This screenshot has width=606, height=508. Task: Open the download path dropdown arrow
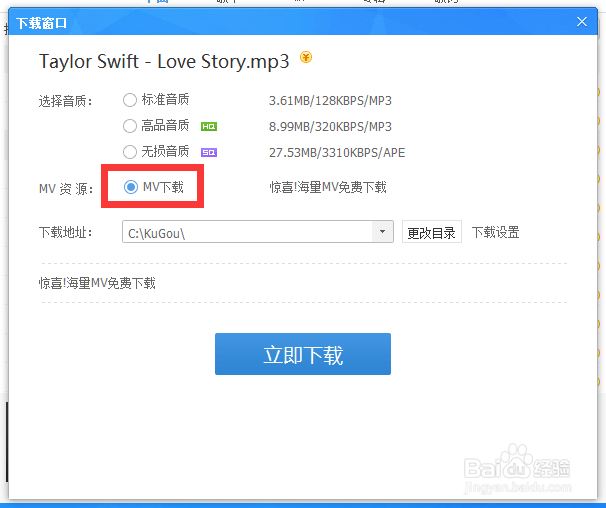pos(382,232)
